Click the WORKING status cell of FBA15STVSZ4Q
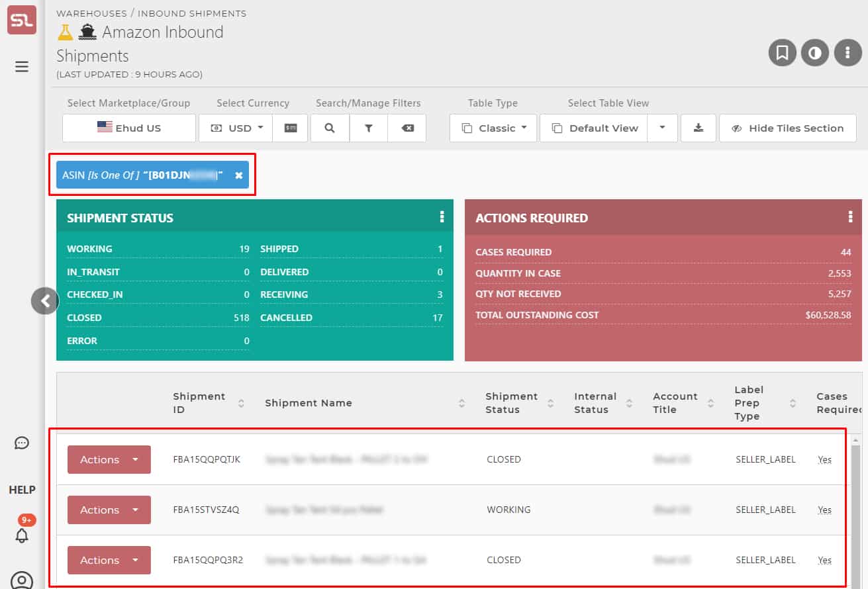 [508, 510]
